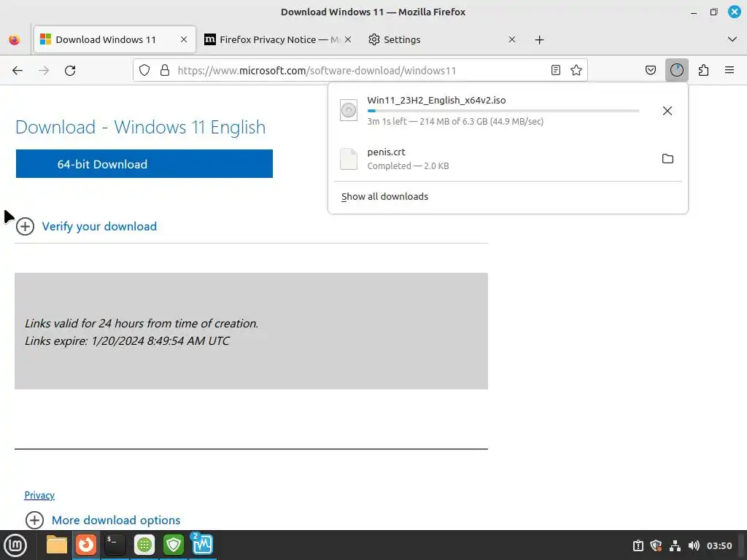Reload the current page
The width and height of the screenshot is (747, 560).
tap(70, 71)
